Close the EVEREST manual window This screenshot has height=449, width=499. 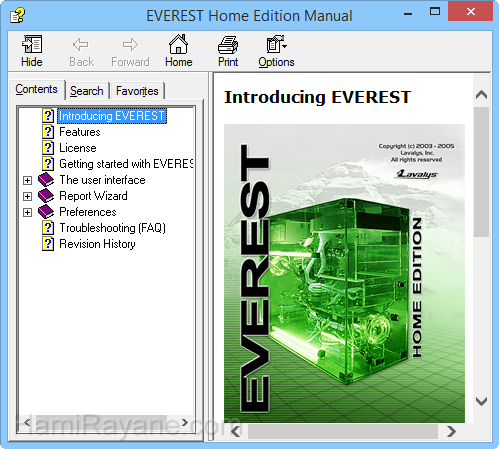(x=471, y=12)
